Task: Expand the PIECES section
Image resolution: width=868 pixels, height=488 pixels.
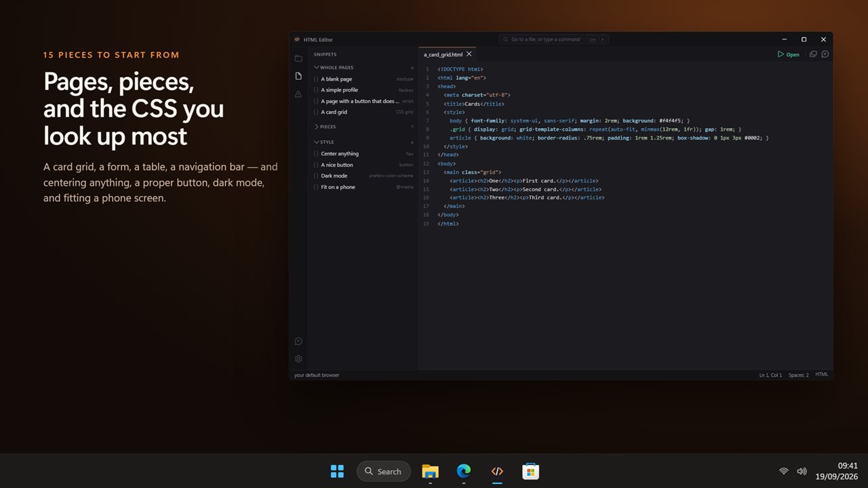Action: [363, 127]
